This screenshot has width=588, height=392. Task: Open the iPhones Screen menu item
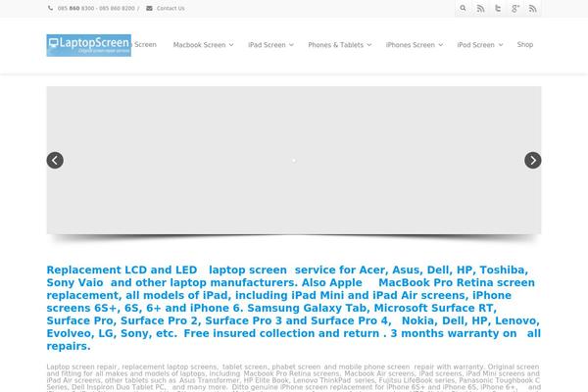[x=411, y=45]
